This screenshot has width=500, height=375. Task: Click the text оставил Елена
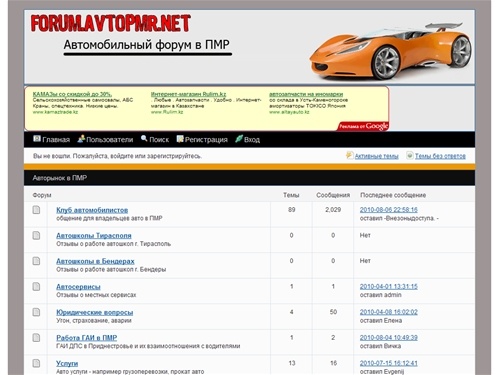381,320
